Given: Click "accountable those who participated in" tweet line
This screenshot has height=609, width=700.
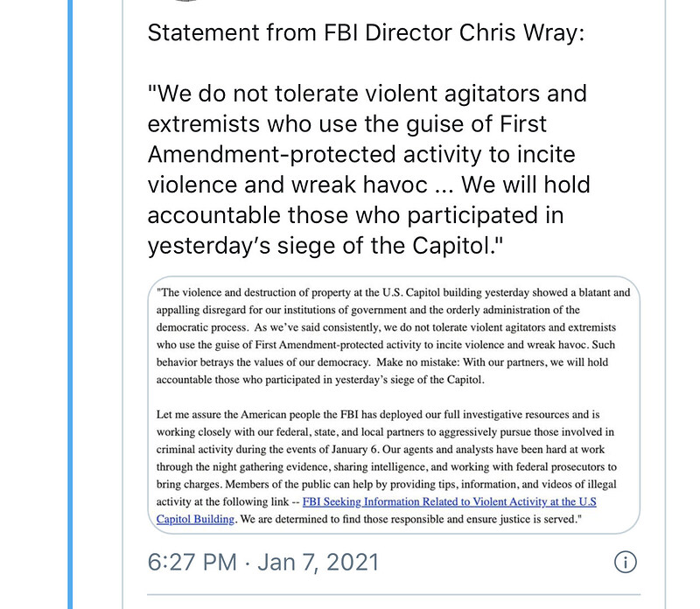Looking at the screenshot, I should [355, 216].
